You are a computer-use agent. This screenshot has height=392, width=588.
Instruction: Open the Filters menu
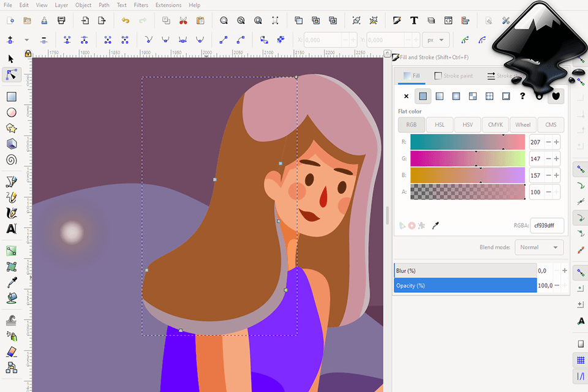(141, 5)
